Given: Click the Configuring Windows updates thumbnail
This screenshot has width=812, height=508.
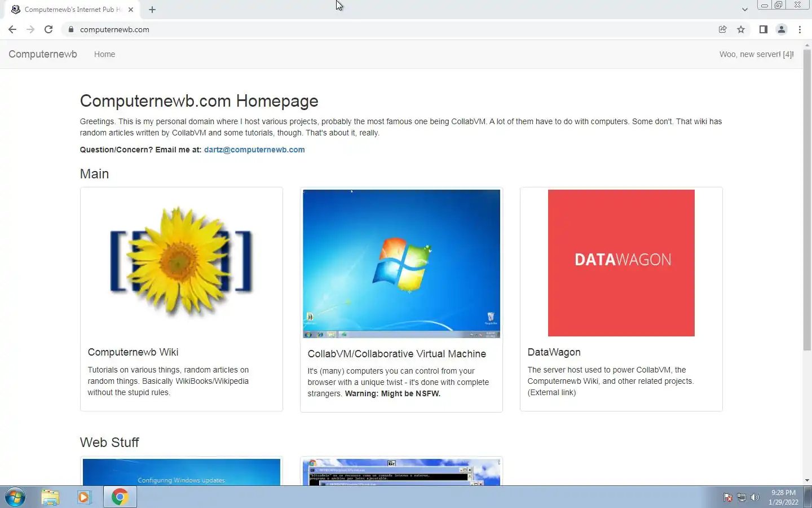Looking at the screenshot, I should click(x=182, y=472).
